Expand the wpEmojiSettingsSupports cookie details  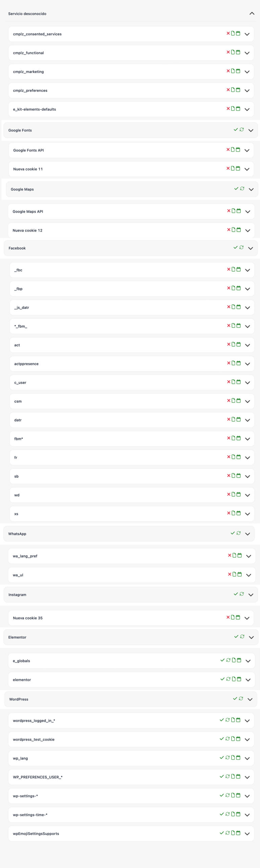[x=247, y=834]
